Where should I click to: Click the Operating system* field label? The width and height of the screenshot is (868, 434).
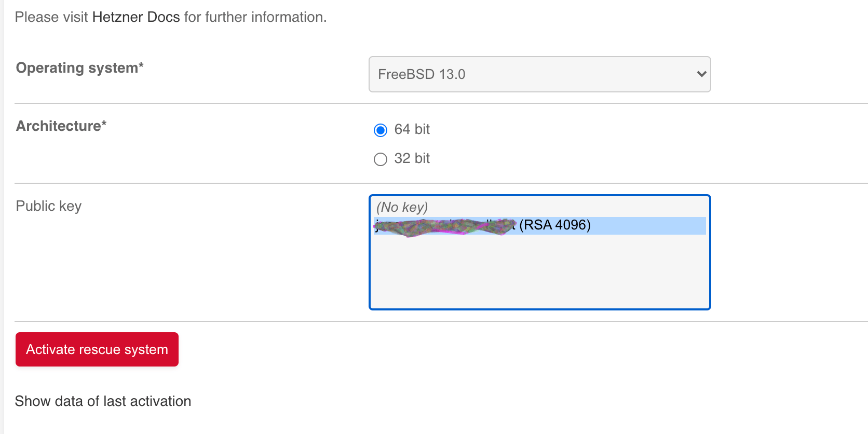tap(79, 67)
